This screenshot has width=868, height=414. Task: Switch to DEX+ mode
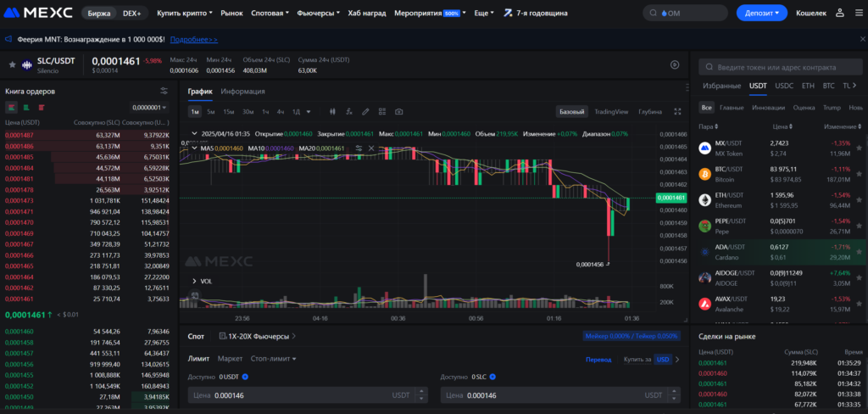pyautogui.click(x=131, y=13)
